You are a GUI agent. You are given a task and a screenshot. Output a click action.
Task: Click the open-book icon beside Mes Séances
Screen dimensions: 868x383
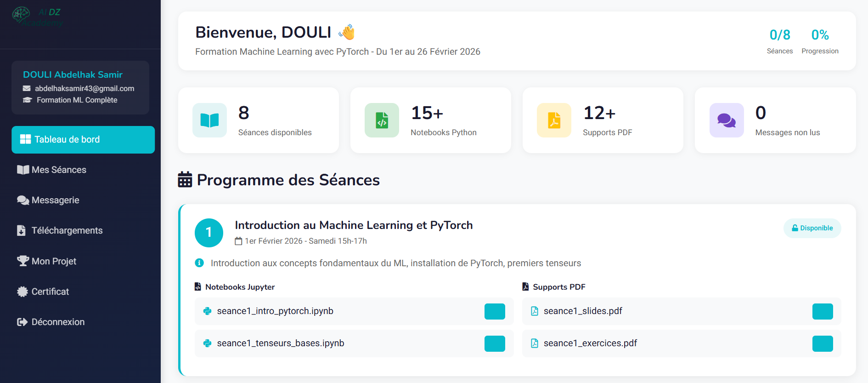[x=23, y=170]
